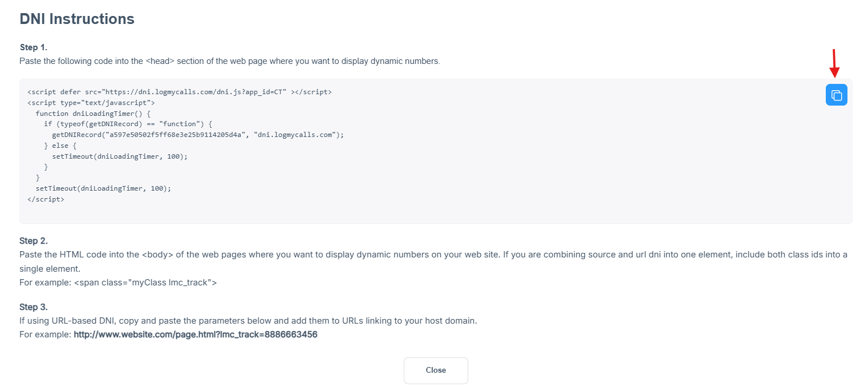Viewport: 868px width, 387px height.
Task: Click the closing </script> tag line
Action: [x=46, y=199]
